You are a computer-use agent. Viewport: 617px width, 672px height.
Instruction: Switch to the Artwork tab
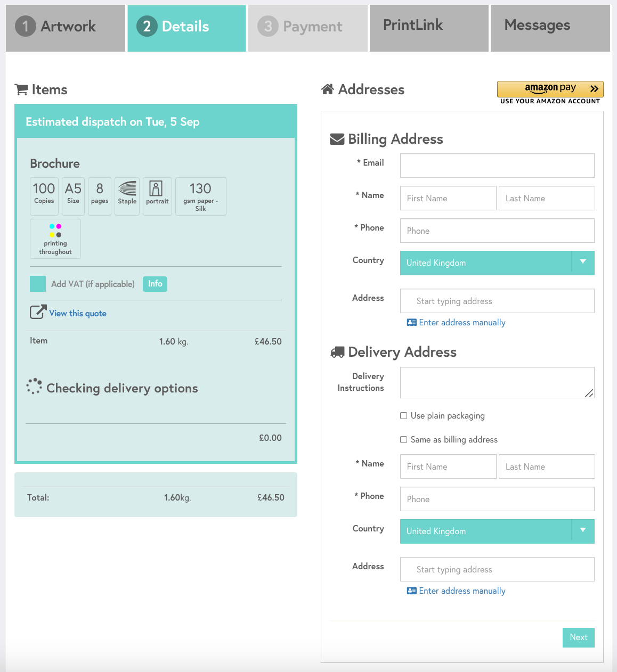pos(66,28)
